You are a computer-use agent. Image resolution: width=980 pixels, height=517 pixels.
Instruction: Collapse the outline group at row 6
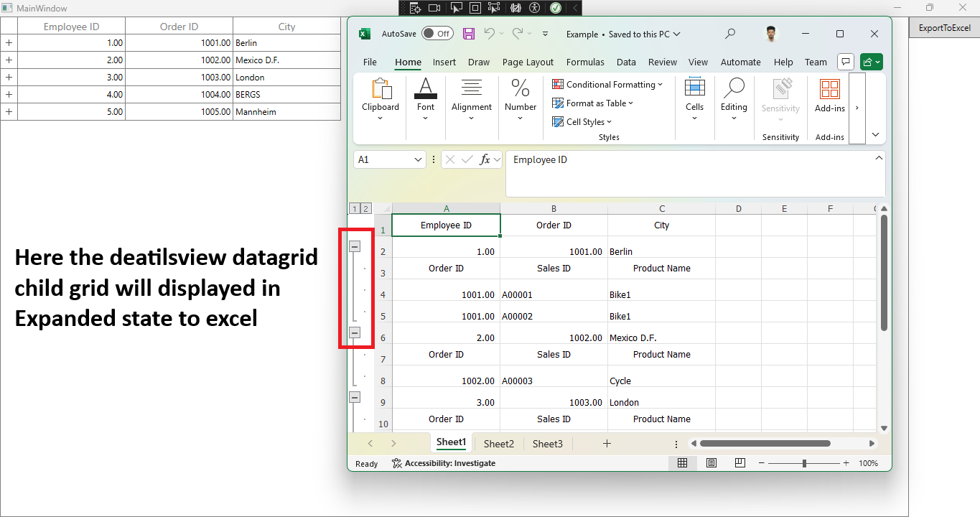coord(354,332)
